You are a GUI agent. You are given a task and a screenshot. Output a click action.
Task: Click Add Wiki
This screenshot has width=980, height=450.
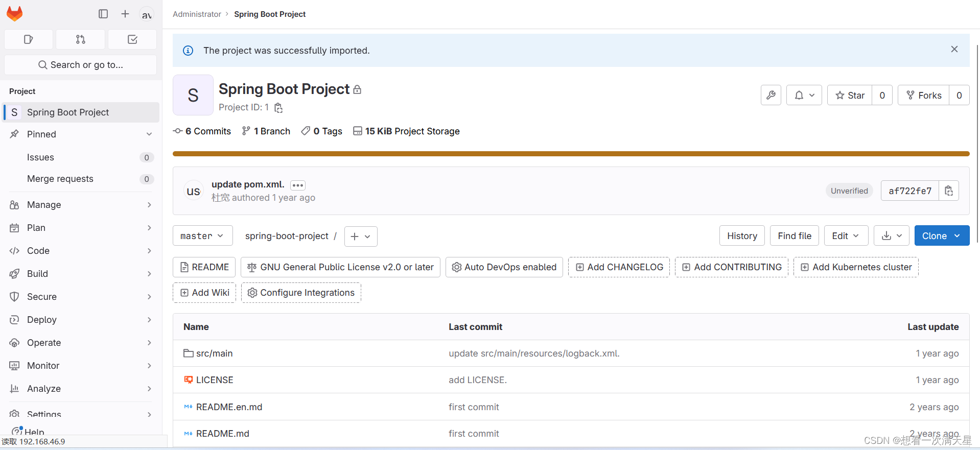pyautogui.click(x=204, y=293)
